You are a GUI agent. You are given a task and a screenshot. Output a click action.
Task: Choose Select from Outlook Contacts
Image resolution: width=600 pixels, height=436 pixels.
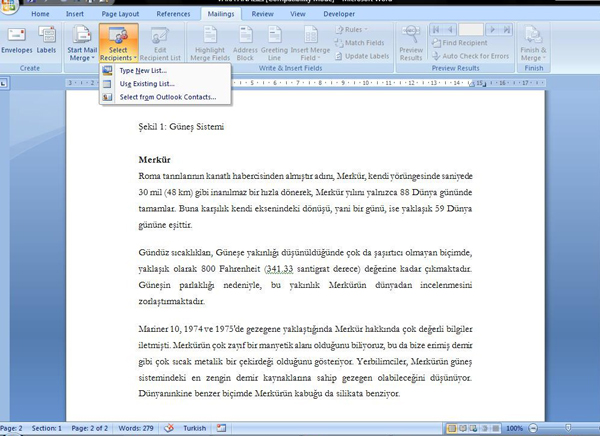pyautogui.click(x=167, y=97)
